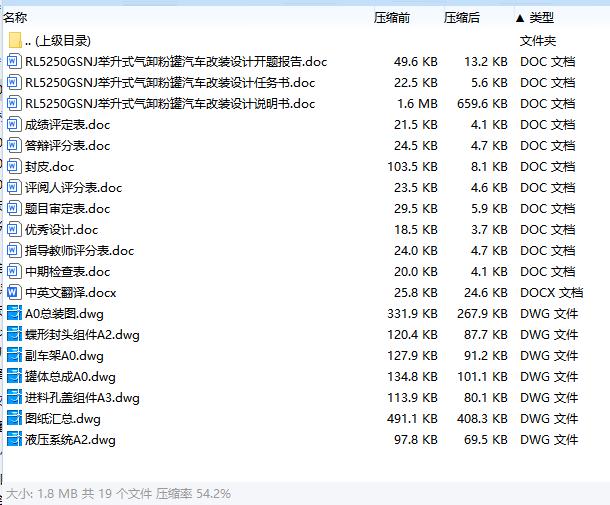The height and width of the screenshot is (505, 610).
Task: Click Word icon beside 题目审定表.doc
Action: click(x=13, y=209)
